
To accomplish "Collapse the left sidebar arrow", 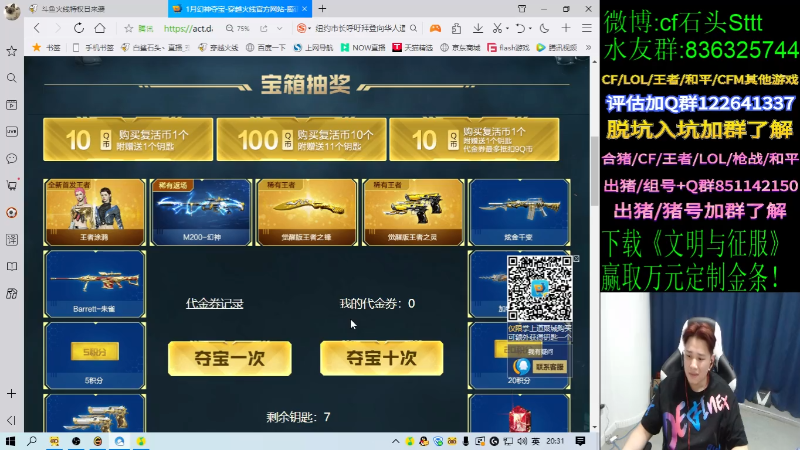I will pyautogui.click(x=11, y=420).
